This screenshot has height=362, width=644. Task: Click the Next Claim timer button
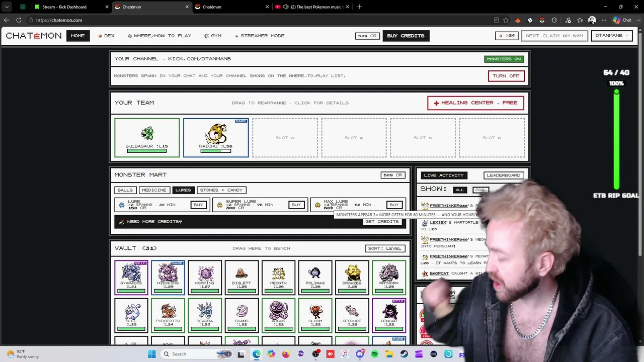click(x=554, y=36)
